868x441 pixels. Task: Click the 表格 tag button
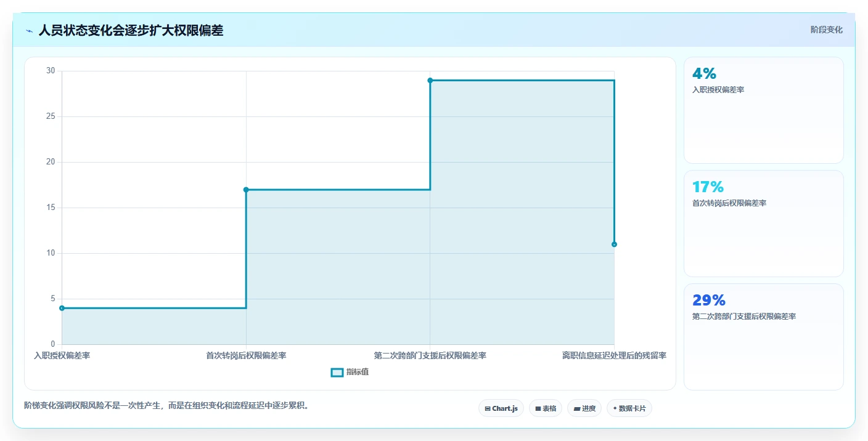click(546, 408)
